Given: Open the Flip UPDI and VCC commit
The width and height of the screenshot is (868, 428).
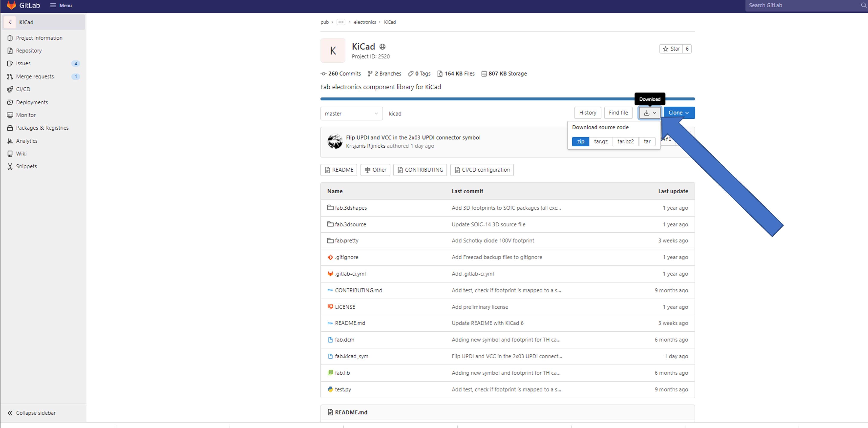Looking at the screenshot, I should coord(413,138).
